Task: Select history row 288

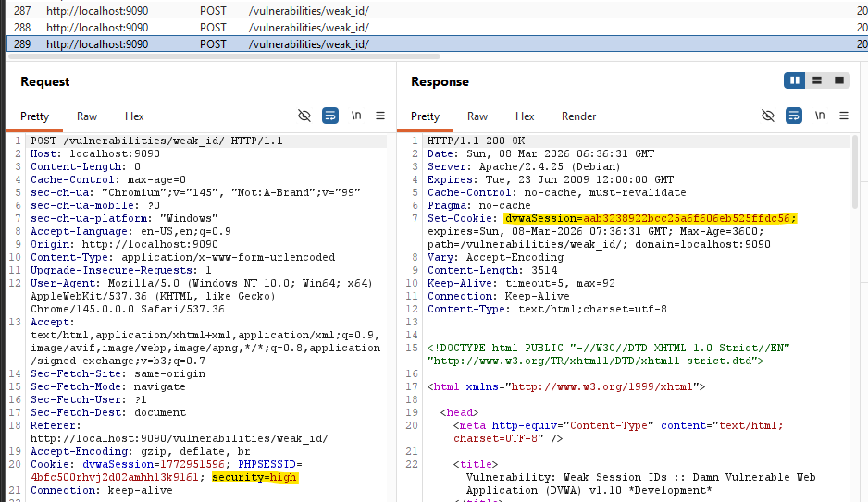Action: pyautogui.click(x=438, y=27)
